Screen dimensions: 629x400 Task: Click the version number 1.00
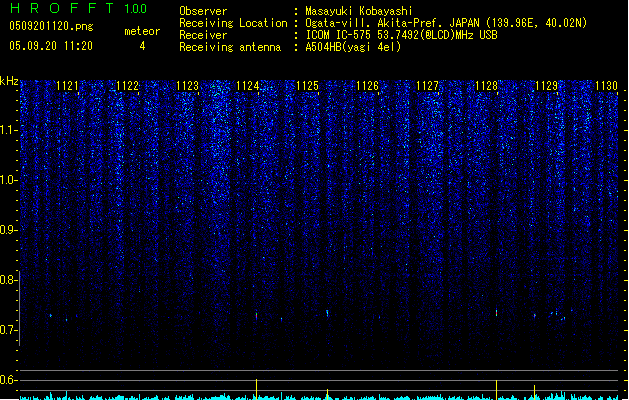(136, 9)
